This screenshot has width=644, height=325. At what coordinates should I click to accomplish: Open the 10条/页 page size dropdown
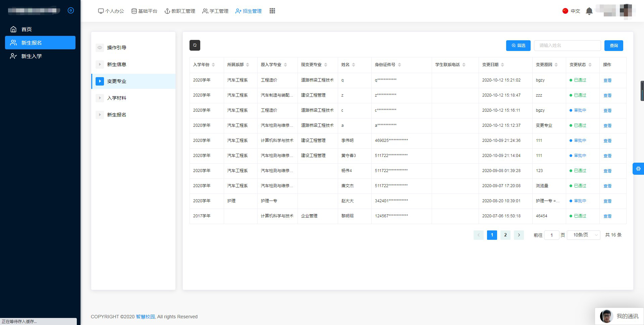click(x=583, y=235)
